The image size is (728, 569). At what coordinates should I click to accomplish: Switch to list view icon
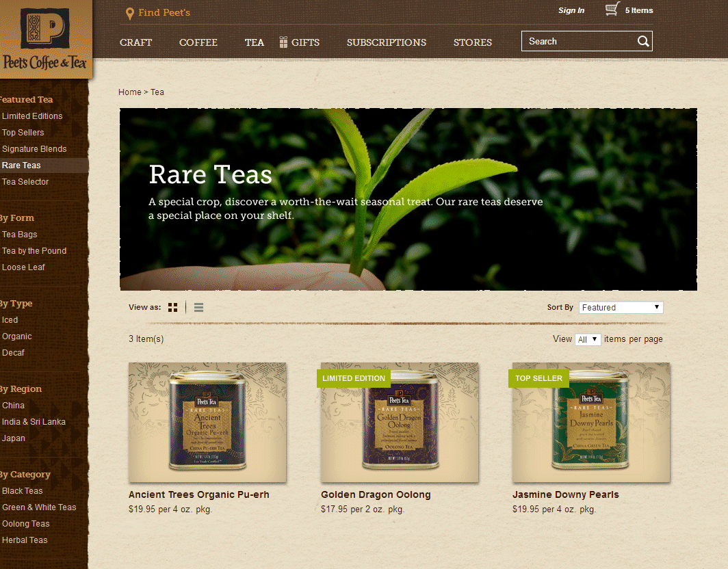[x=198, y=308]
